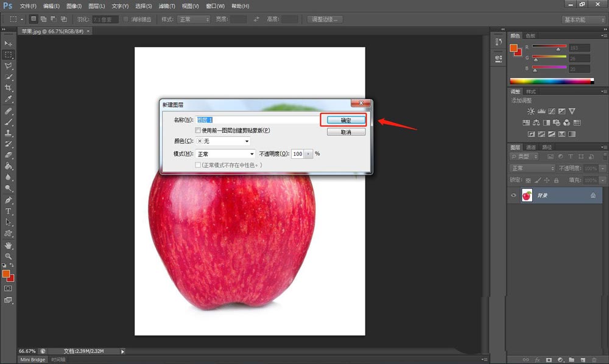609x364 pixels.
Task: Open the Mini Bridge panel tab
Action: (x=33, y=360)
